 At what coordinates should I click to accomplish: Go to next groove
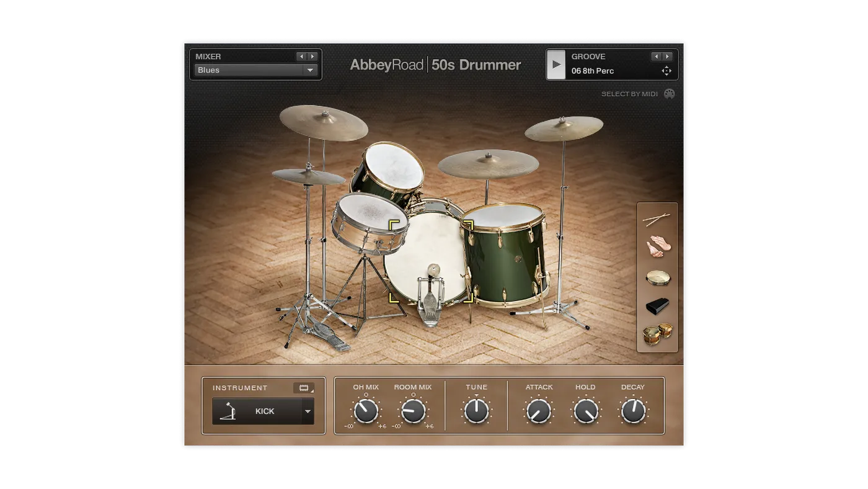(x=667, y=56)
